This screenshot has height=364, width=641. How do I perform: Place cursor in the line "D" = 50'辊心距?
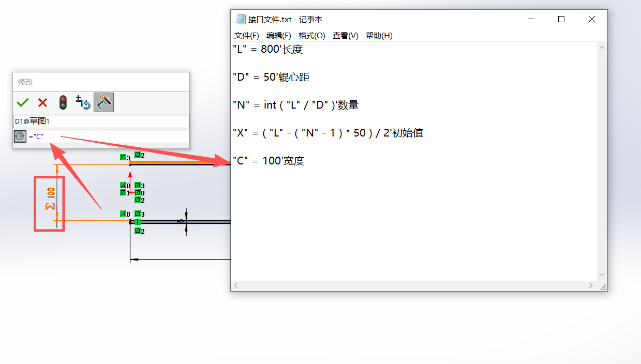click(x=271, y=78)
